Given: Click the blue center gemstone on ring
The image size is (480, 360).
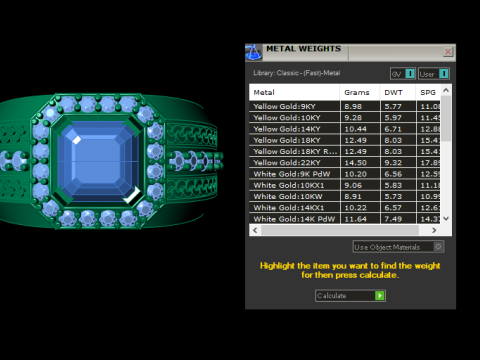Looking at the screenshot, I should click(x=98, y=161).
